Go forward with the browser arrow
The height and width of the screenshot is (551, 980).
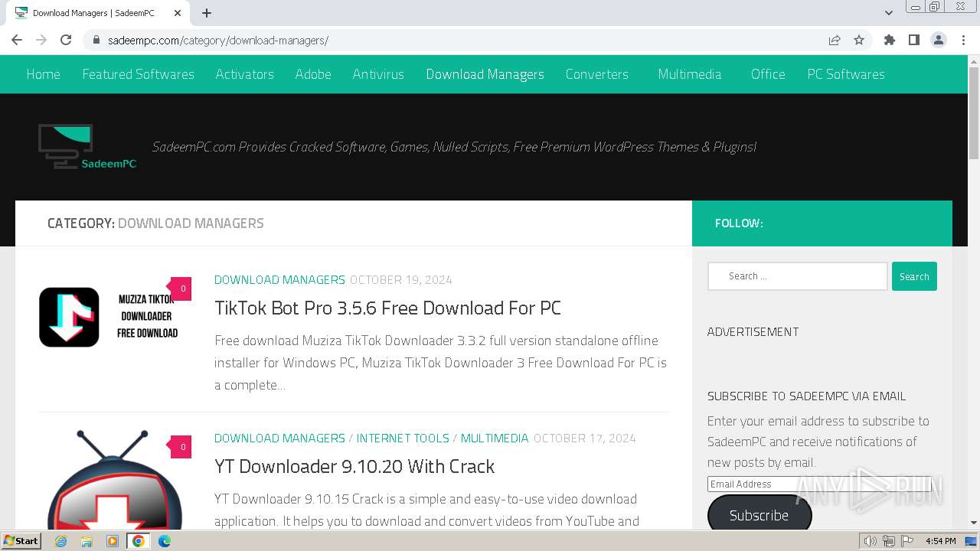click(x=41, y=40)
